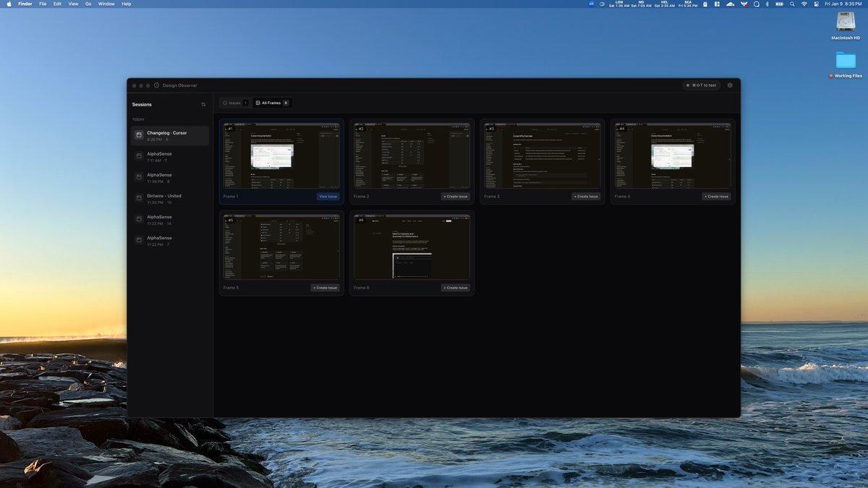Click the frame icon next to the 11:36 PM AlphaSense session

[x=139, y=177]
